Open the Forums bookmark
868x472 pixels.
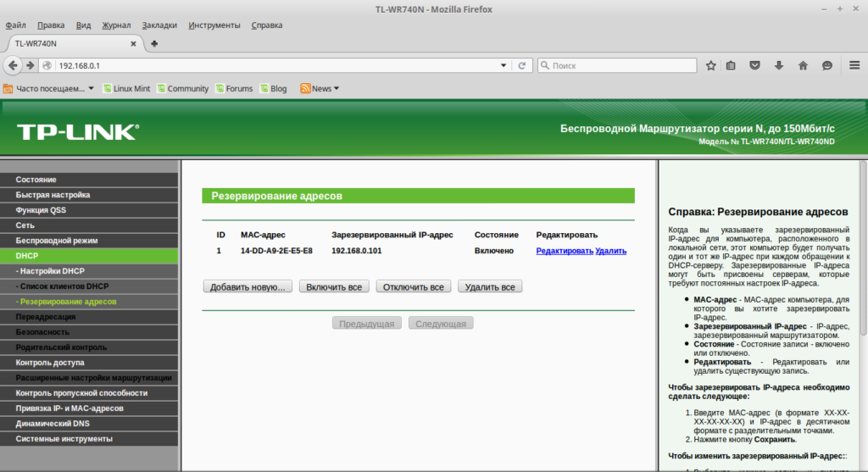(234, 88)
